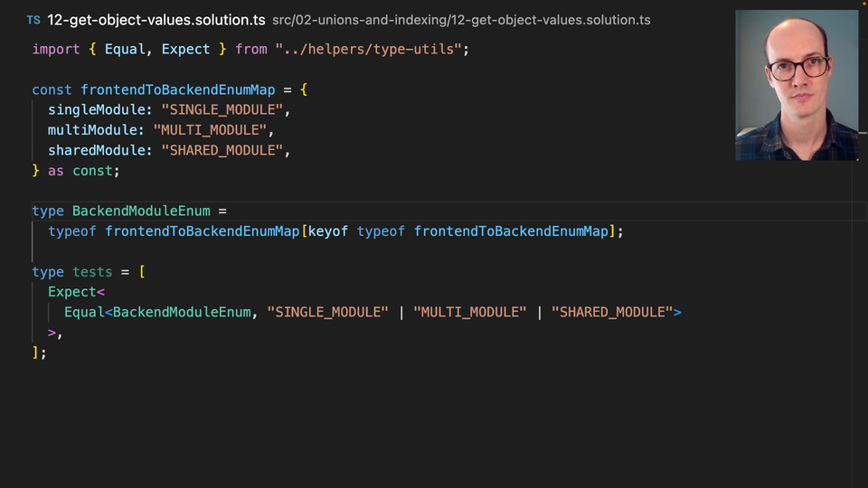Click the "SINGLE_MODULE" value in the object
The width and height of the screenshot is (868, 488).
click(225, 110)
